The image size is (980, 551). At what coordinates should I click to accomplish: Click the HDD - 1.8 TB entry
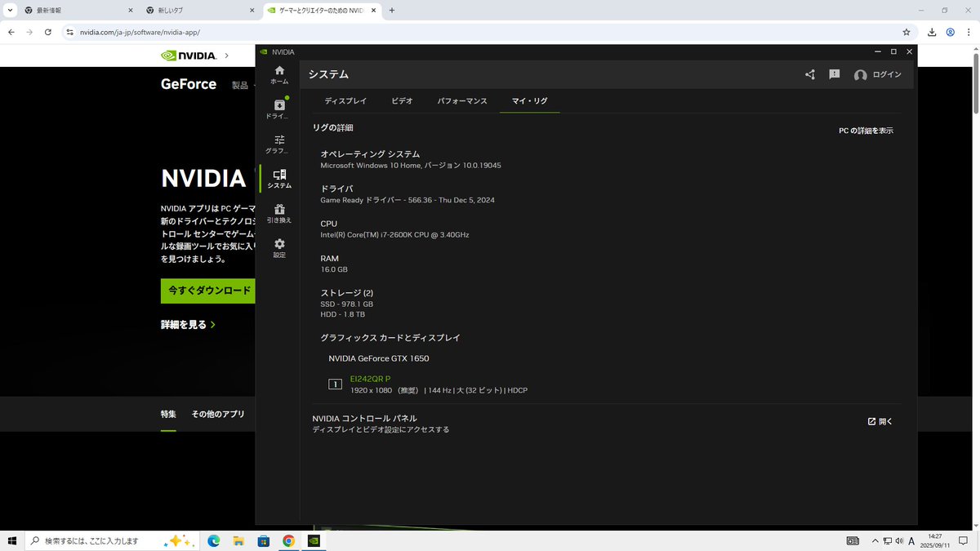tap(342, 314)
